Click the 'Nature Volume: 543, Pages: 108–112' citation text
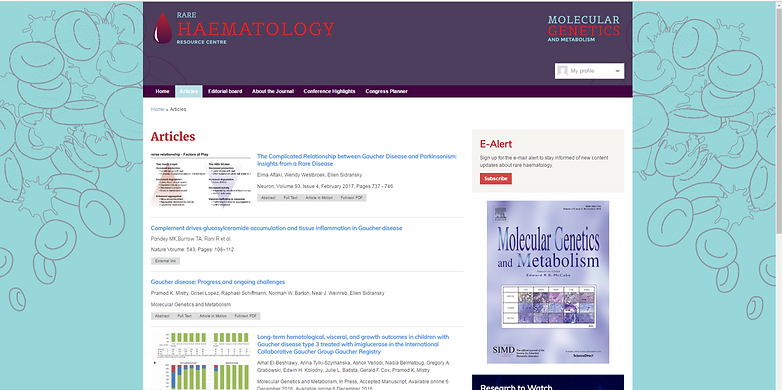 (x=192, y=249)
